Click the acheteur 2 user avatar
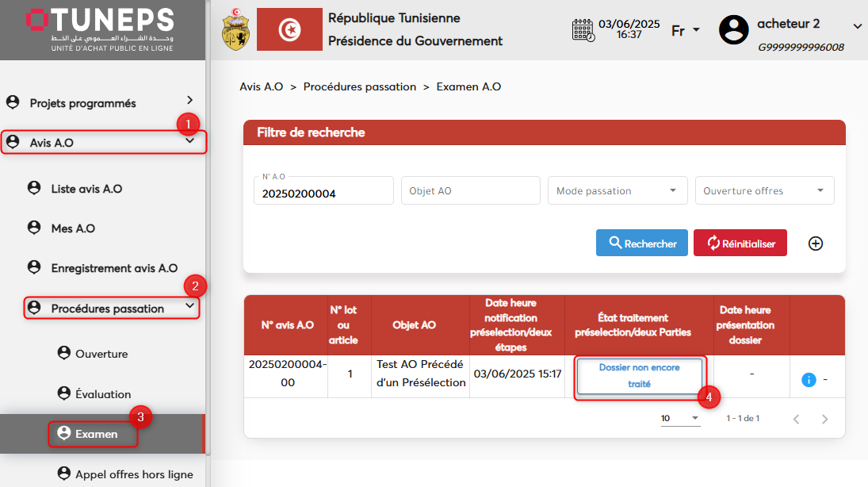The height and width of the screenshot is (487, 868). 733,30
